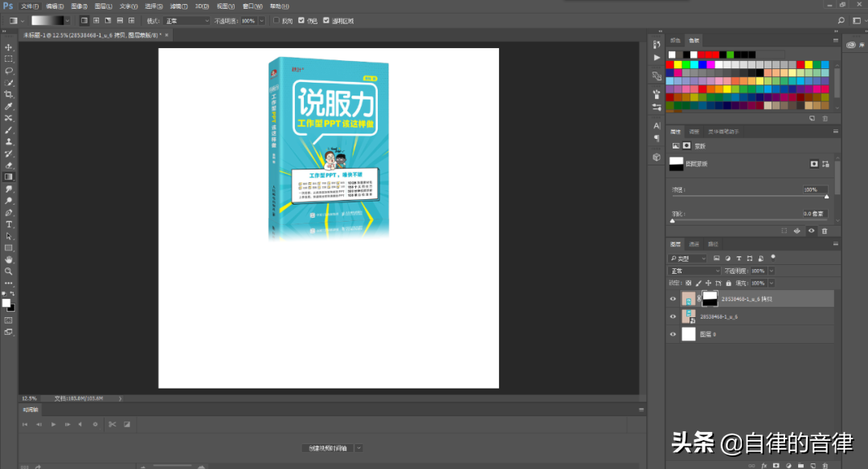This screenshot has width=868, height=469.
Task: Select the layer mask thumbnail on copy layer
Action: tap(710, 299)
